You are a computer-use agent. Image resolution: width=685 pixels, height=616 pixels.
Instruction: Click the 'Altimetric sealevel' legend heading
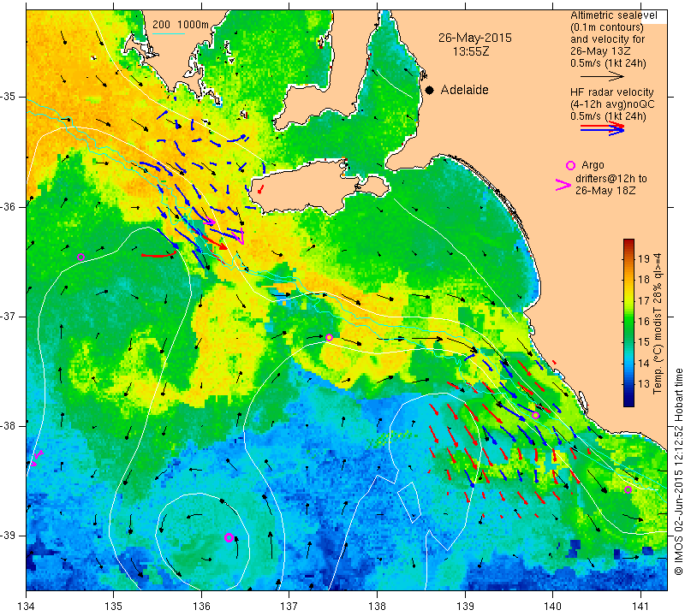pos(613,15)
